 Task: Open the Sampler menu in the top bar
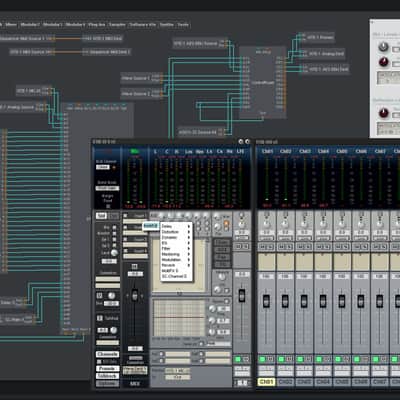(x=117, y=25)
